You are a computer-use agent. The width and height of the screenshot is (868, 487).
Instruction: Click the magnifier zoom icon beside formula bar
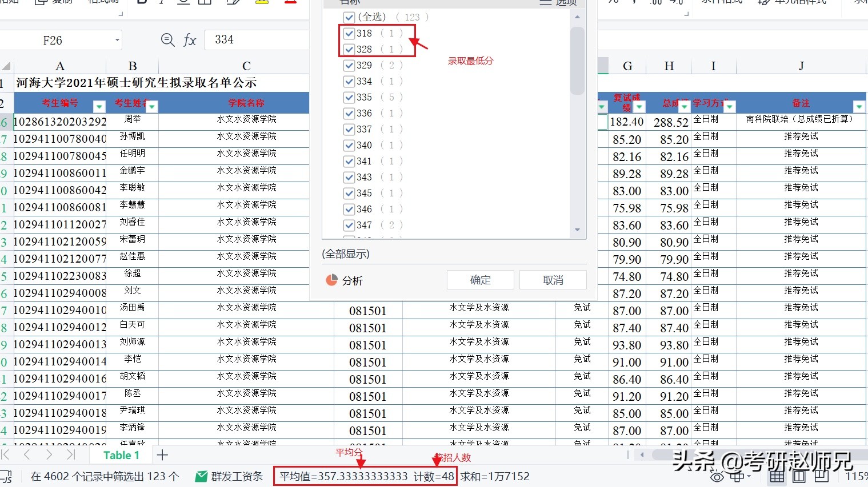pyautogui.click(x=167, y=39)
